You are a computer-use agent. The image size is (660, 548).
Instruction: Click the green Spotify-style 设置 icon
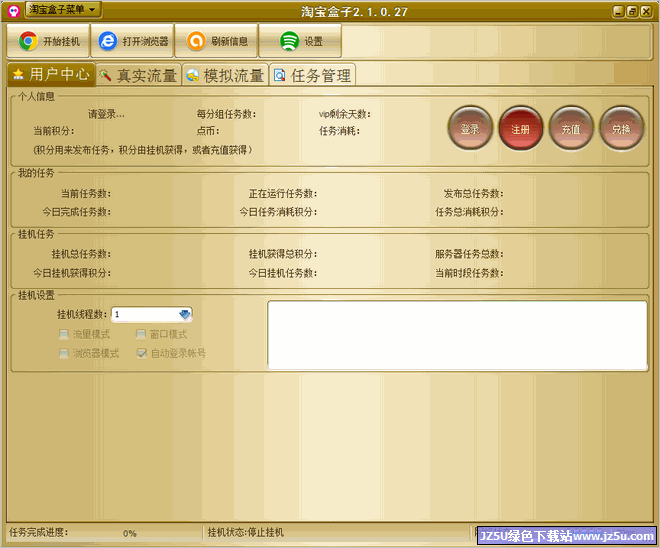click(x=289, y=41)
